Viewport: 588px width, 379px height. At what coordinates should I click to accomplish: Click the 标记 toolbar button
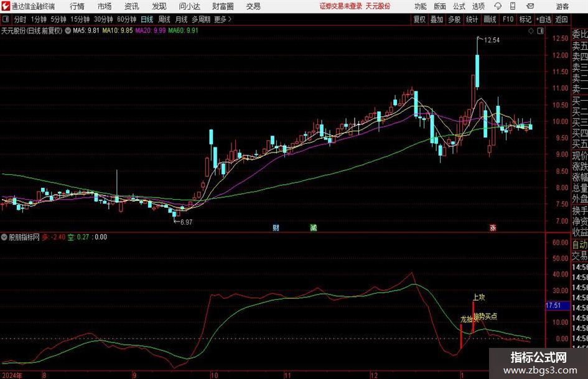[x=525, y=19]
